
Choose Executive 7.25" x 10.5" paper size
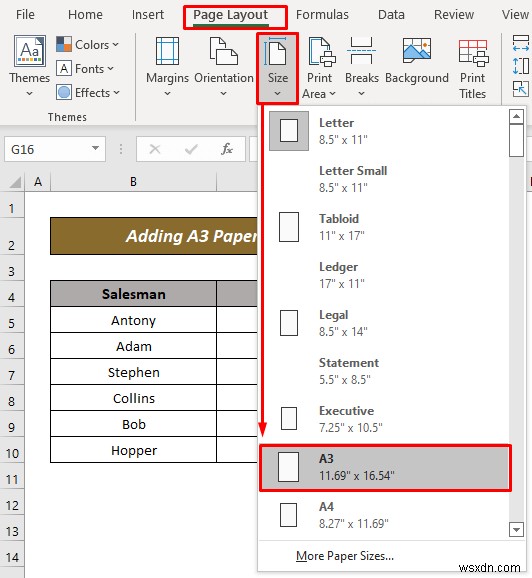pyautogui.click(x=383, y=419)
